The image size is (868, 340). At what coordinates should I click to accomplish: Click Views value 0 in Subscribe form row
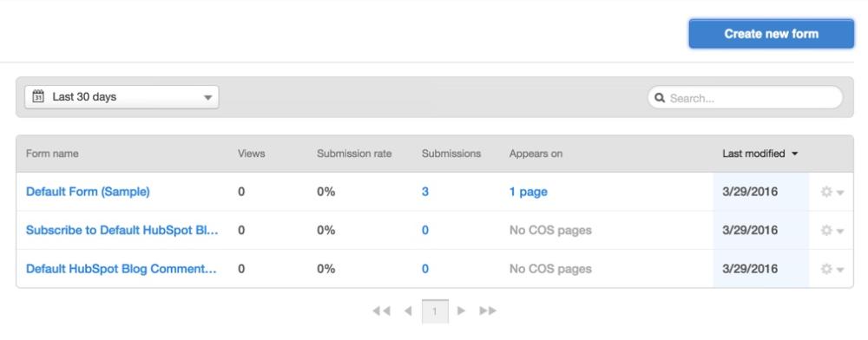coord(241,230)
